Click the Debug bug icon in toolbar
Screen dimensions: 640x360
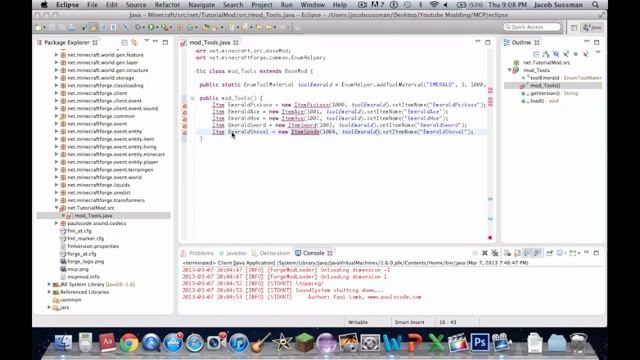(x=138, y=27)
